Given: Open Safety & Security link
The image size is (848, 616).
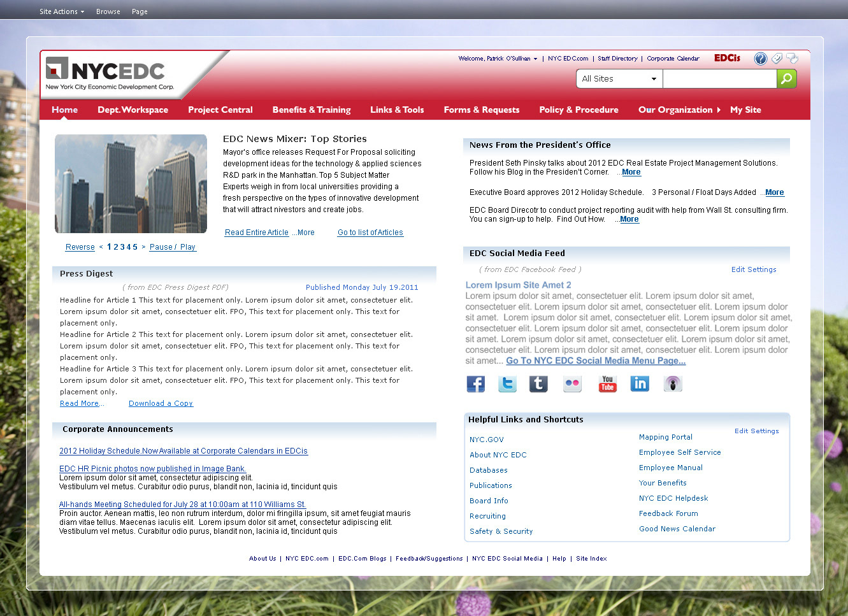Looking at the screenshot, I should 501,531.
